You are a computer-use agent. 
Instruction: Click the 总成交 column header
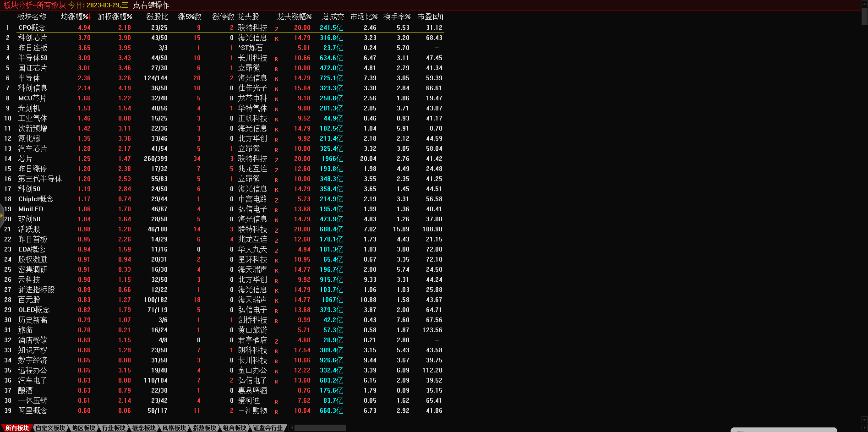333,17
